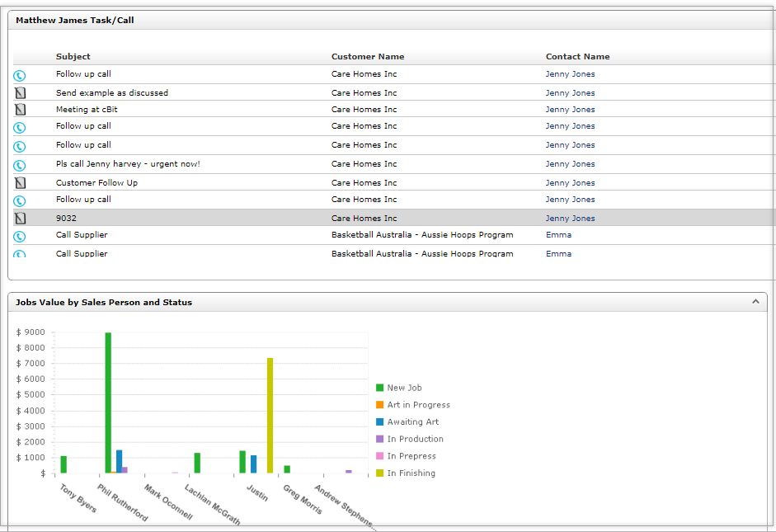Select the Customer Follow Up subject

pos(96,182)
